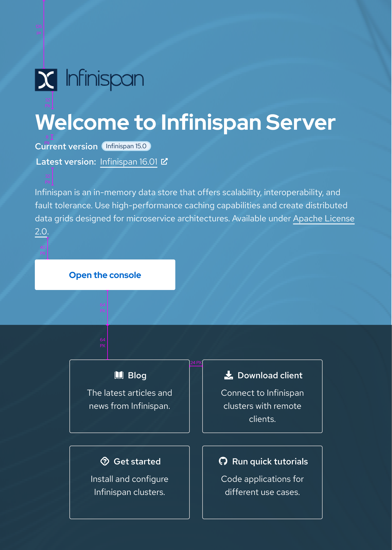Click the Infinispan wordmark text logo

click(105, 79)
